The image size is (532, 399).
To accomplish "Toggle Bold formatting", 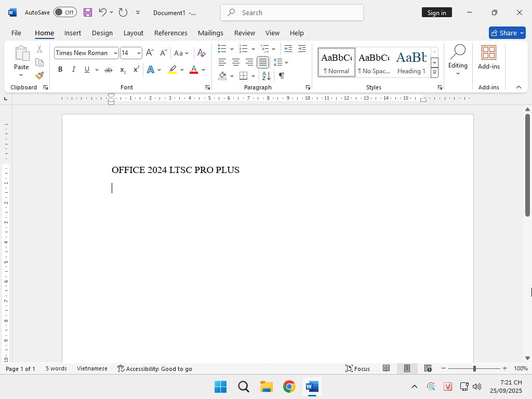I will click(60, 70).
